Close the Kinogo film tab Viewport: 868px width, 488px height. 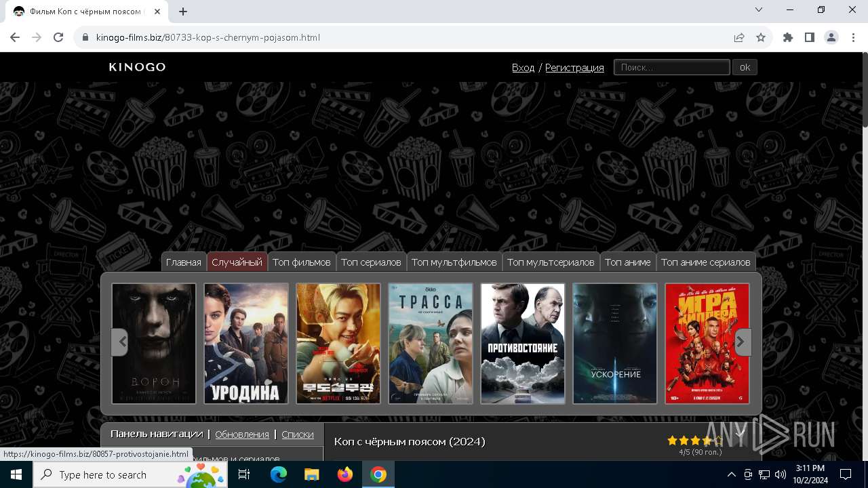click(157, 12)
